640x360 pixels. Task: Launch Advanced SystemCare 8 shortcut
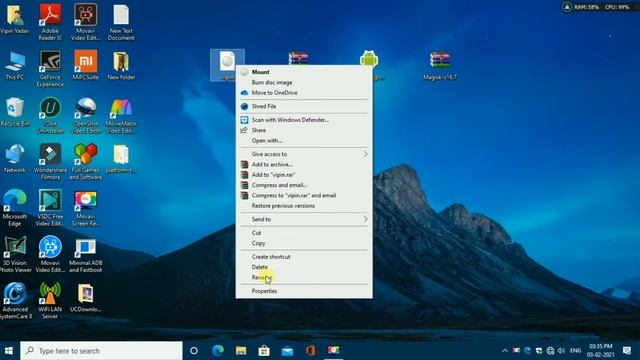16,301
